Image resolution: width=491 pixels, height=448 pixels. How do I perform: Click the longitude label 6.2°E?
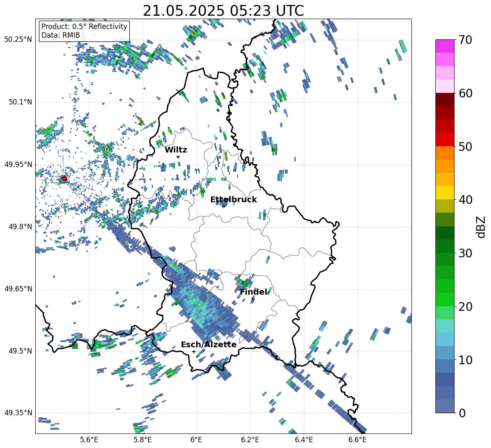click(x=250, y=440)
